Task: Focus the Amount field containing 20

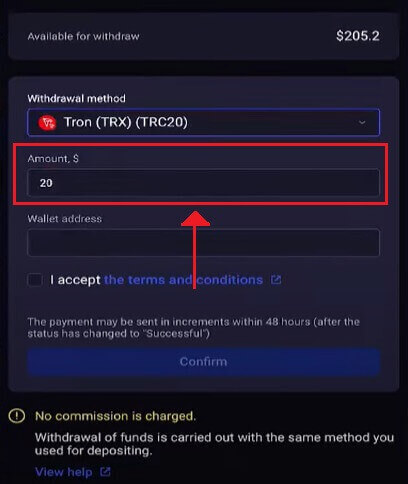Action: [203, 183]
